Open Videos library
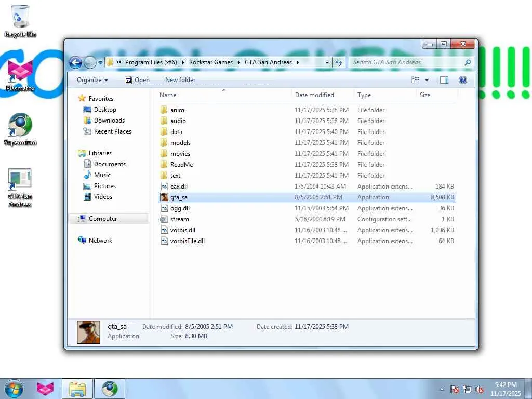 pyautogui.click(x=98, y=197)
